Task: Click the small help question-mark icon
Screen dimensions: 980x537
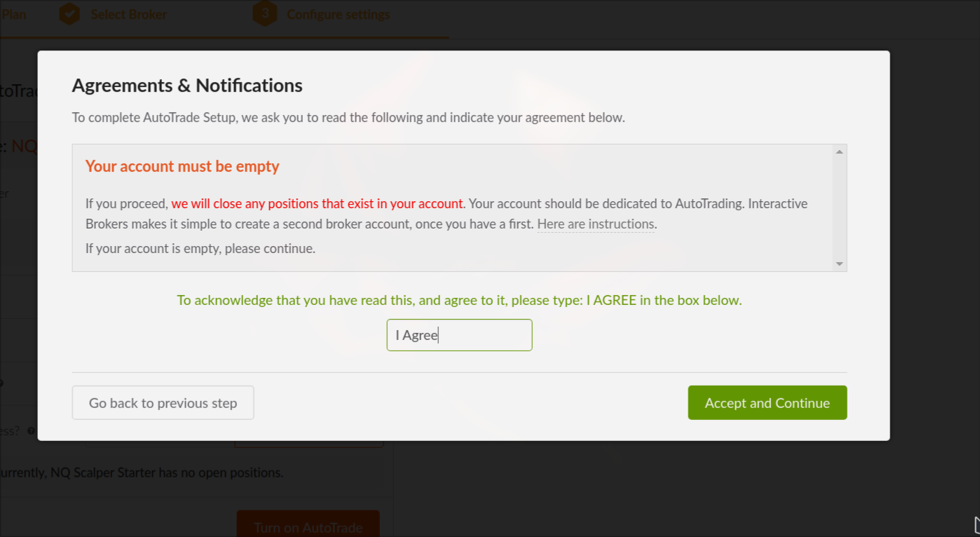Action: [30, 430]
